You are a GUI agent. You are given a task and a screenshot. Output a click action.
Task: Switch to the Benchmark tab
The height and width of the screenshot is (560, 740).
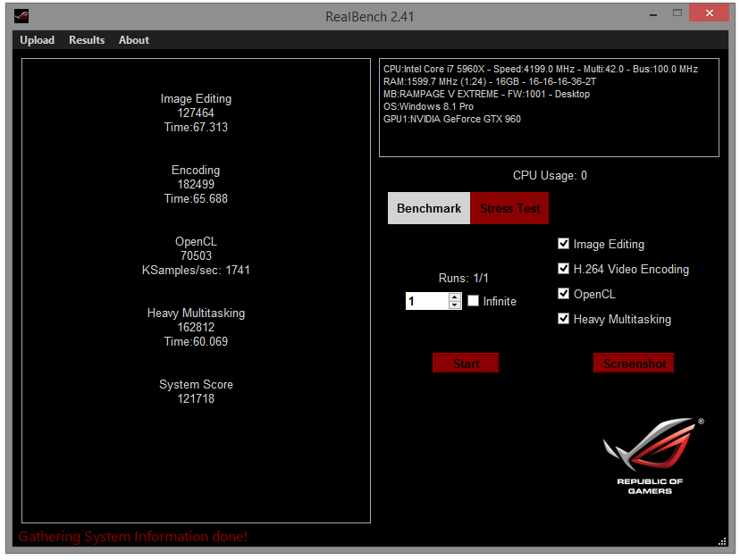click(x=428, y=208)
